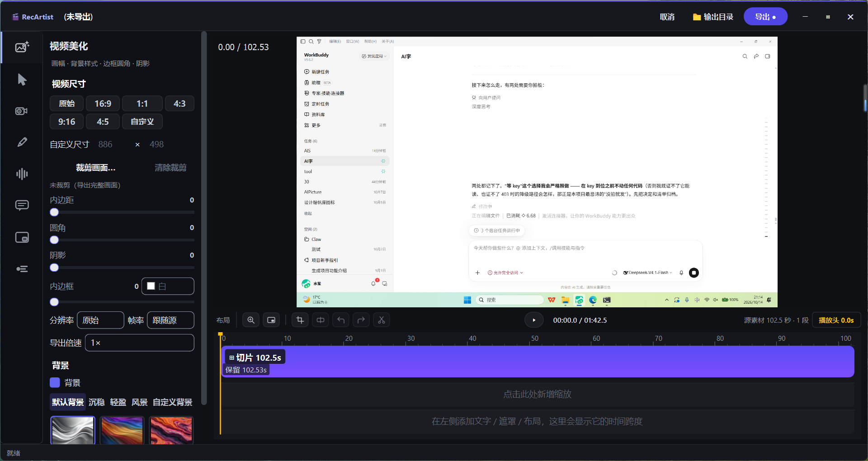This screenshot has height=461, width=868.
Task: Click the custom width field 886
Action: (105, 144)
